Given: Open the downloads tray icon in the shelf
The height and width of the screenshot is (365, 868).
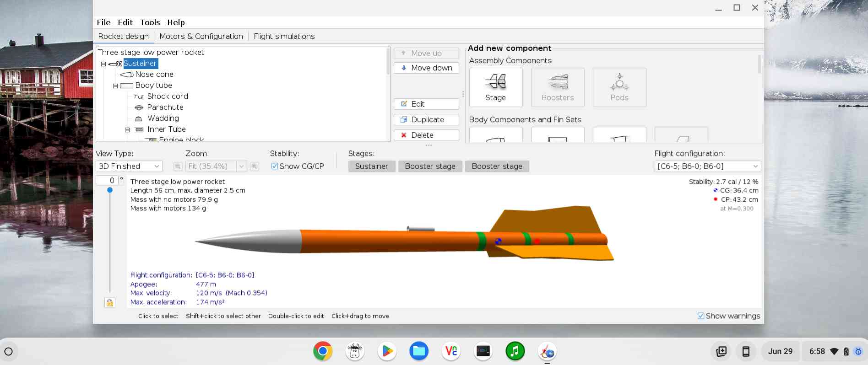Looking at the screenshot, I should click(x=722, y=351).
